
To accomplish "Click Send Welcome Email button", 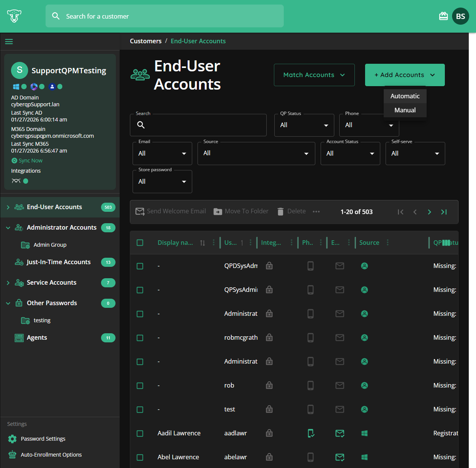I will pyautogui.click(x=171, y=211).
